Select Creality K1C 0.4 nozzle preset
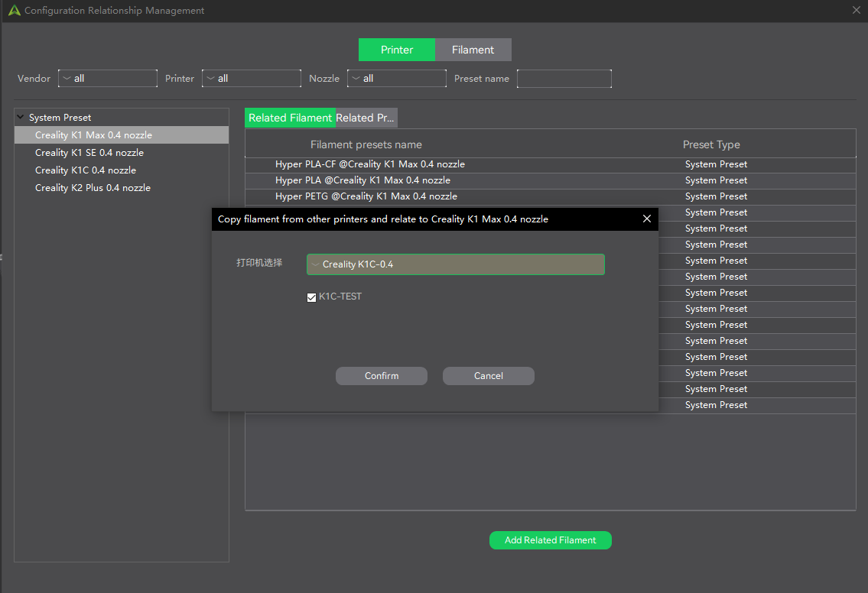868x593 pixels. coord(122,170)
